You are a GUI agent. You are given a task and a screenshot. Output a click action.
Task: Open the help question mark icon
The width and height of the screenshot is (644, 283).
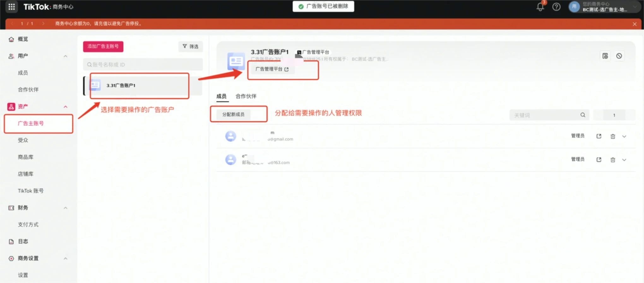coord(556,7)
